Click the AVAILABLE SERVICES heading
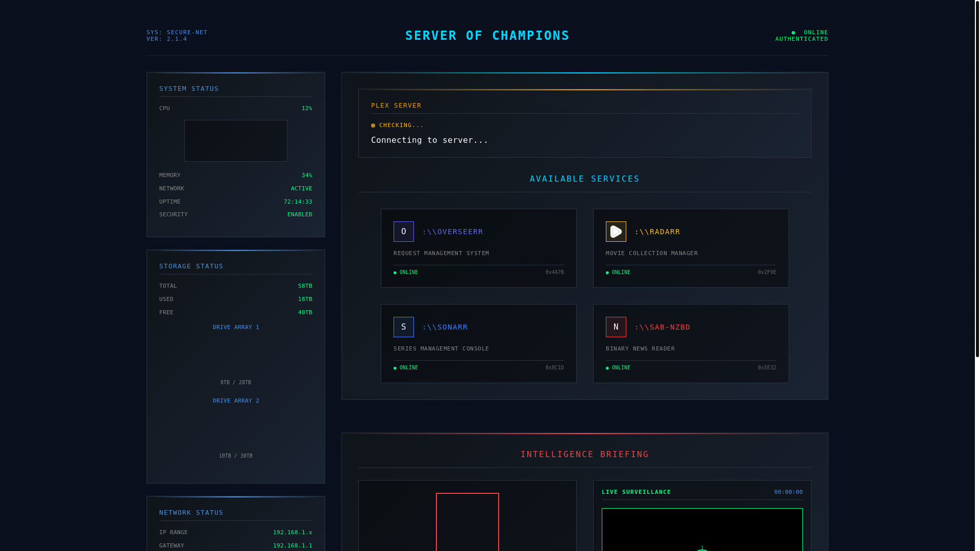Viewport: 980px width, 551px height. point(584,179)
